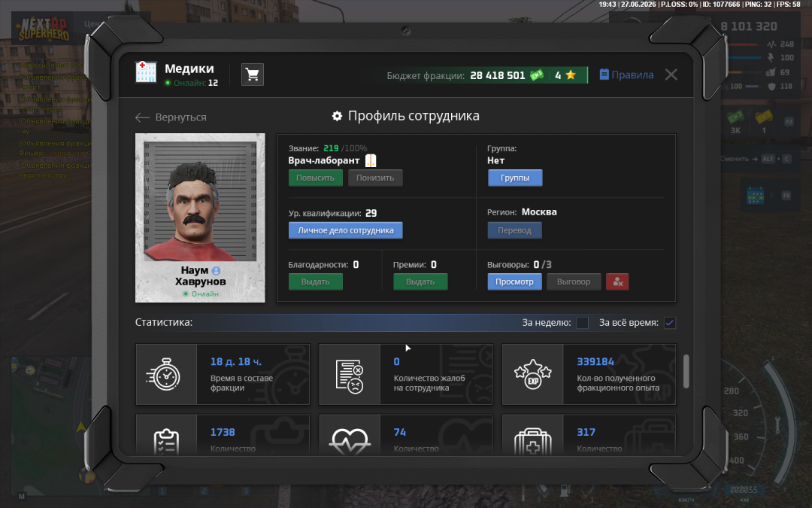812x508 pixels.
Task: Open the Правила rules link
Action: tap(626, 75)
